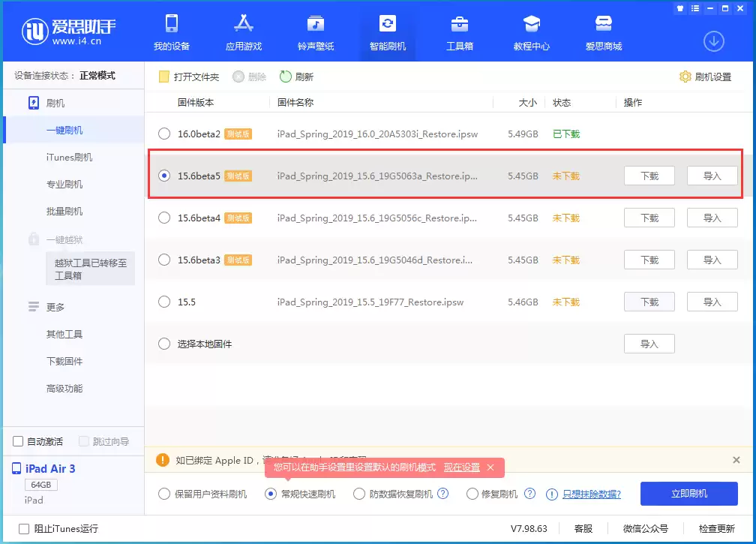The height and width of the screenshot is (544, 756).
Task: Open 专业刷机 sidebar item
Action: [x=64, y=185]
